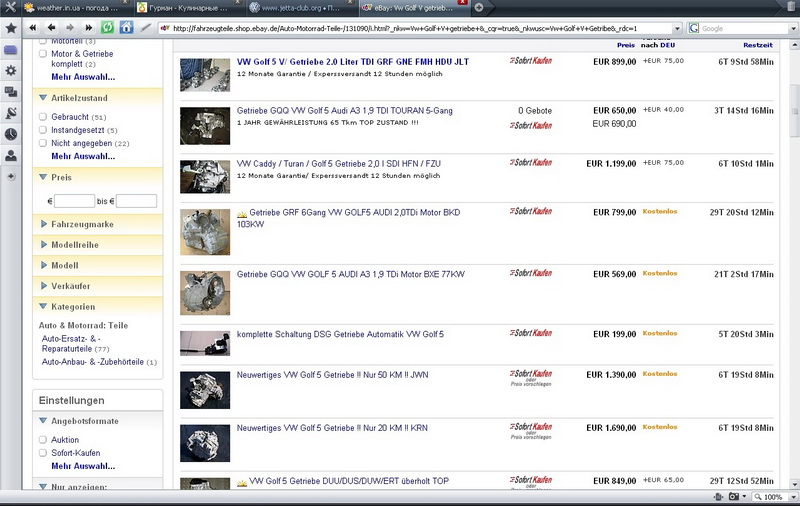Open the Feeds satellite dish panel

pos(11,113)
